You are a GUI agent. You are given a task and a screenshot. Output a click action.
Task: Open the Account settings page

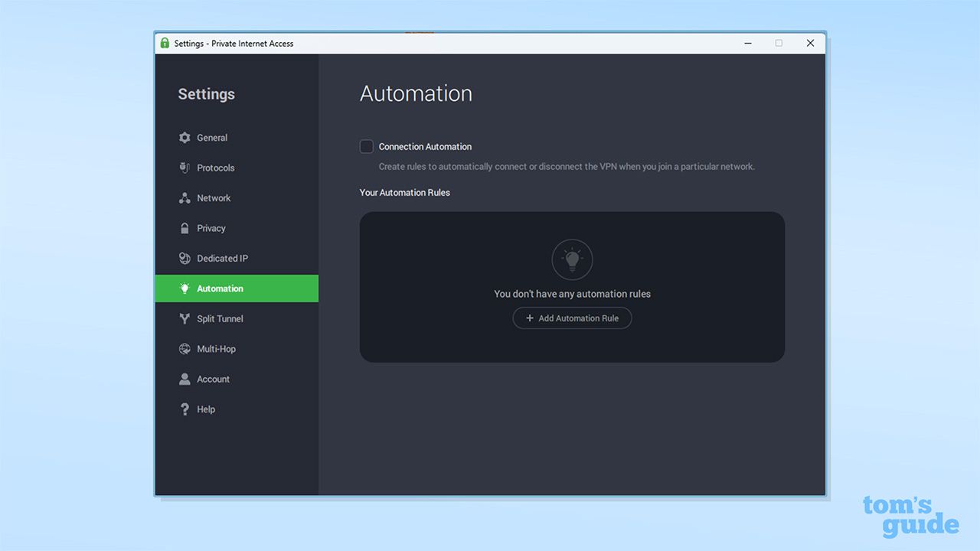click(x=237, y=379)
